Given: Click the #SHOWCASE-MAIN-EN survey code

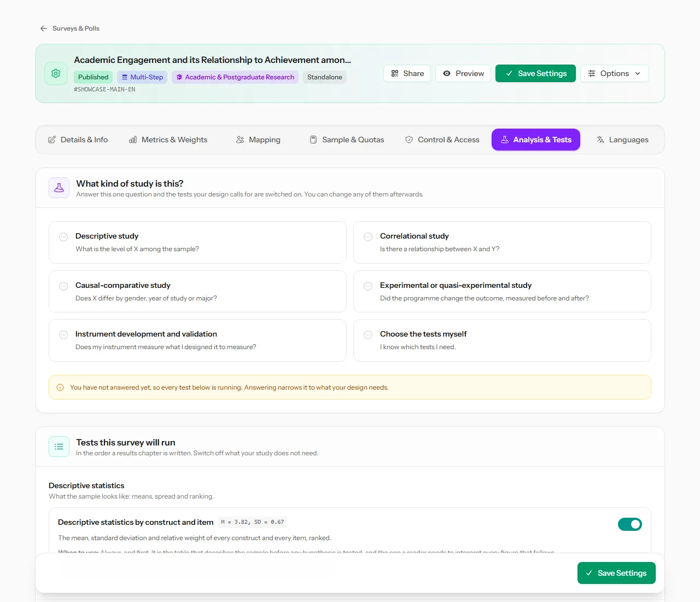Looking at the screenshot, I should tap(104, 89).
